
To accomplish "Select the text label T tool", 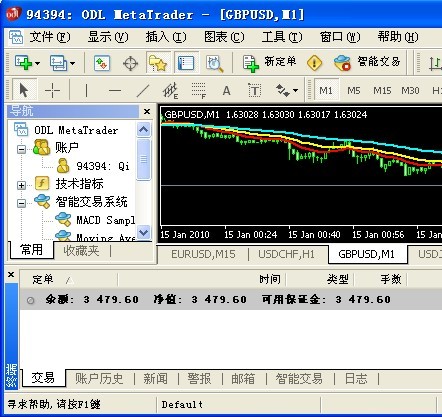I will [x=254, y=90].
